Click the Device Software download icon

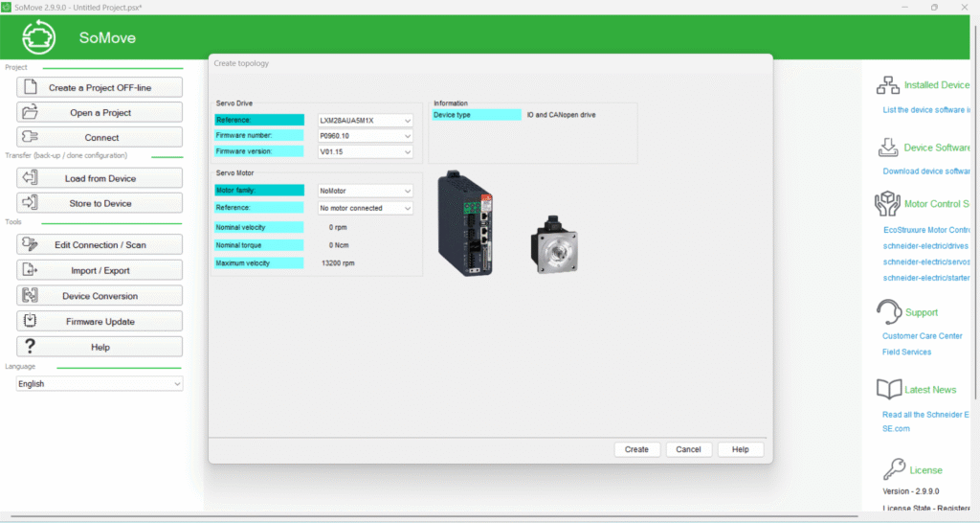click(x=888, y=148)
